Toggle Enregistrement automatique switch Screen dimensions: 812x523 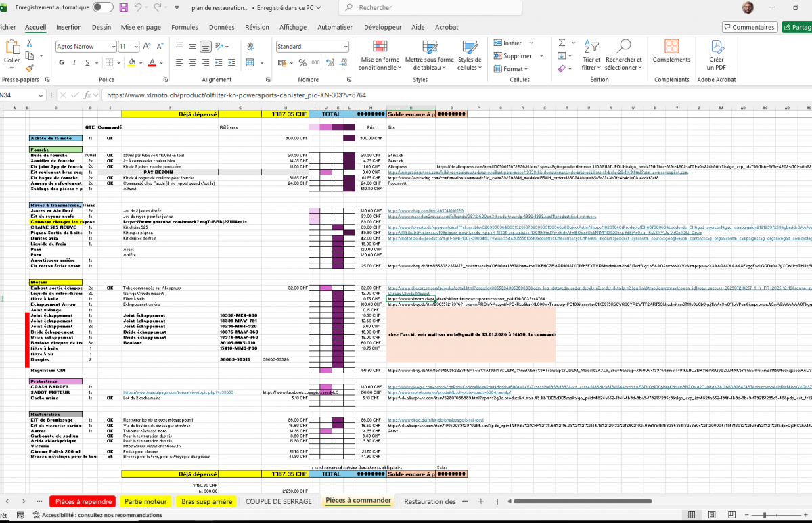click(x=103, y=7)
